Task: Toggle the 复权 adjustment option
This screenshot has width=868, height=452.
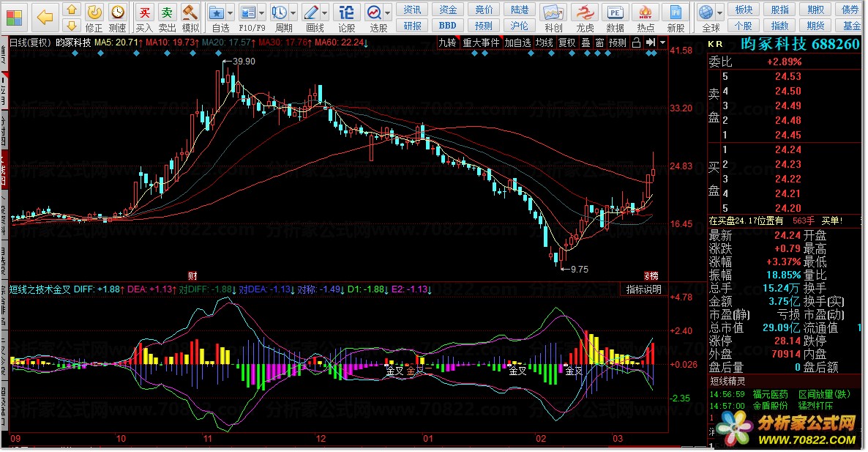Action: click(566, 42)
